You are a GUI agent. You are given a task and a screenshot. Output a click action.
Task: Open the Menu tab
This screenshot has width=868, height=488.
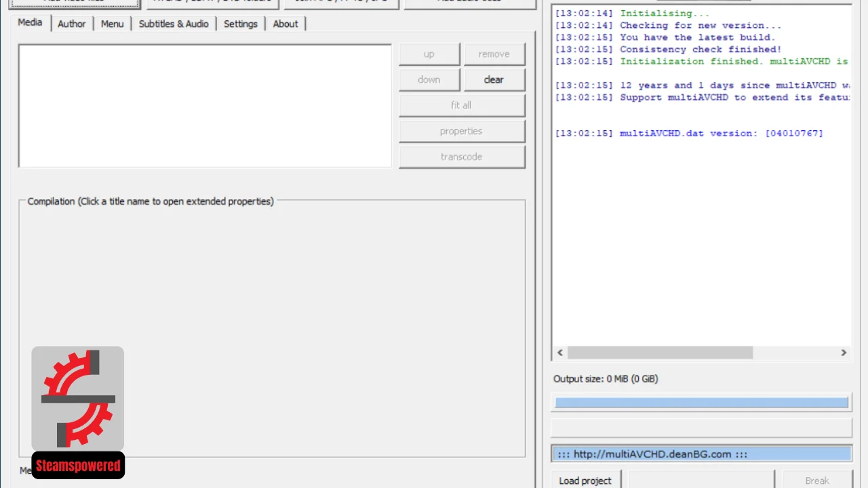(x=112, y=24)
